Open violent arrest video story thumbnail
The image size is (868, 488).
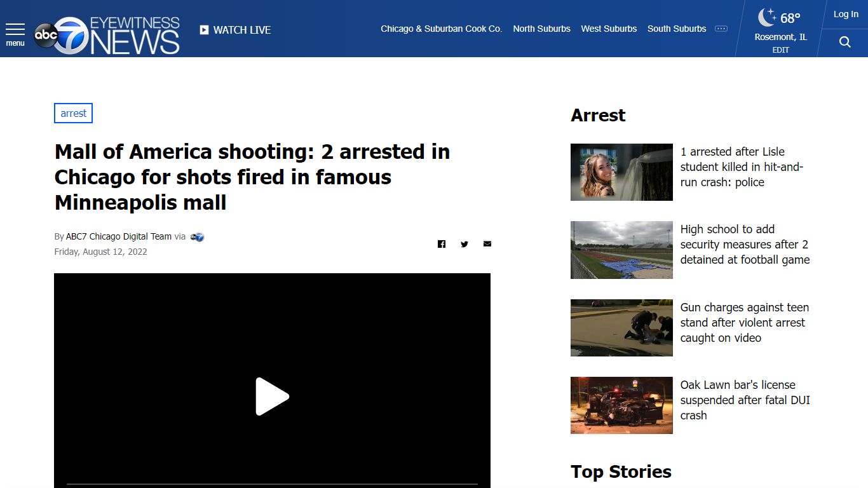click(621, 328)
